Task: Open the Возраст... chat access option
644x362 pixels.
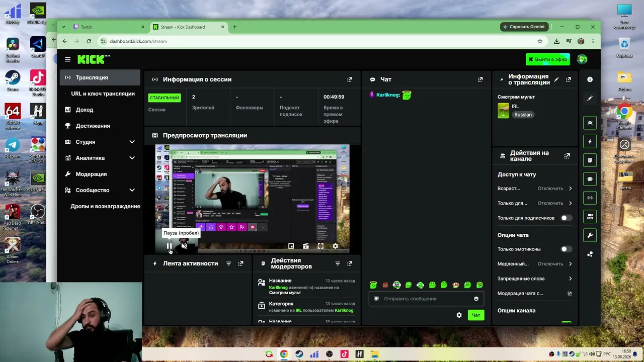Action: point(535,189)
